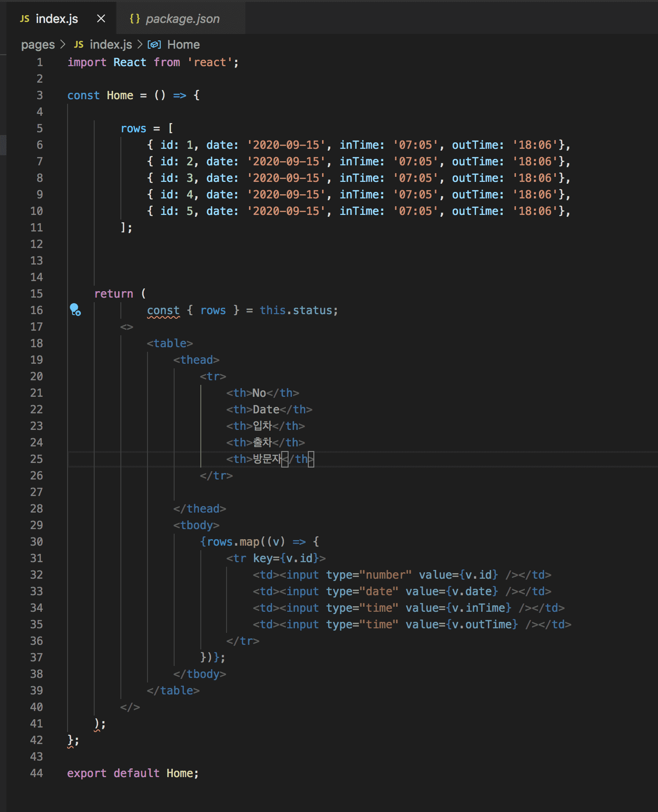Click the JS file icon on index.js tab

(x=25, y=19)
